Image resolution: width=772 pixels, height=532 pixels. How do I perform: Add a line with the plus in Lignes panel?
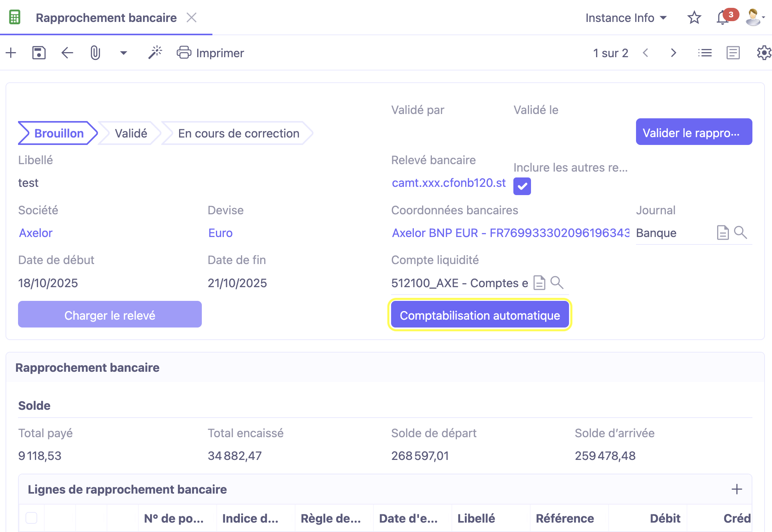(736, 489)
